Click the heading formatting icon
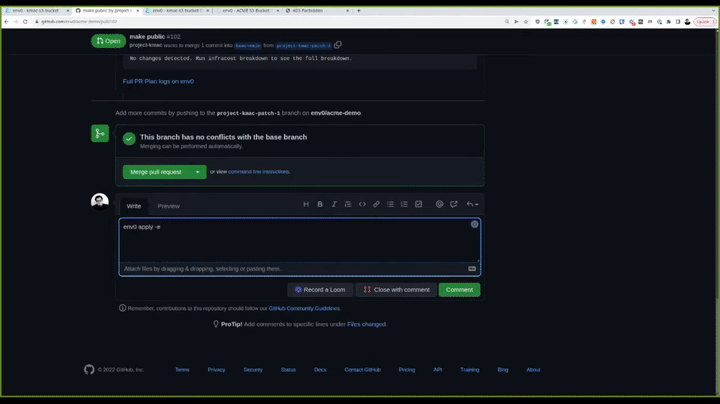This screenshot has width=720, height=404. tap(306, 204)
